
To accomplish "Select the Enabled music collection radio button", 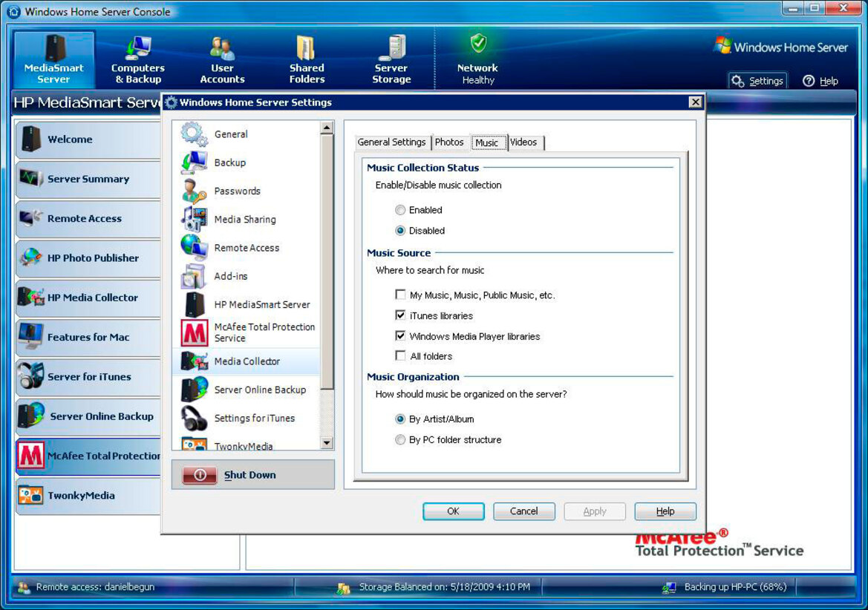I will pos(400,210).
